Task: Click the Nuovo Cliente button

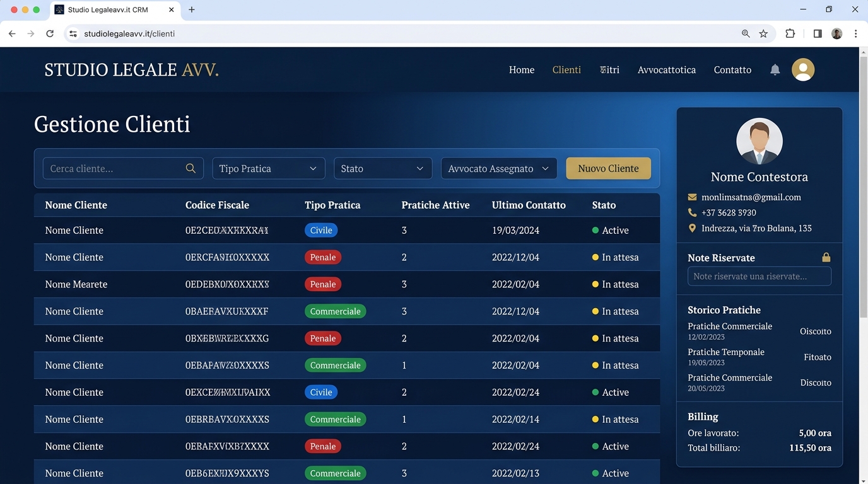Action: point(607,168)
